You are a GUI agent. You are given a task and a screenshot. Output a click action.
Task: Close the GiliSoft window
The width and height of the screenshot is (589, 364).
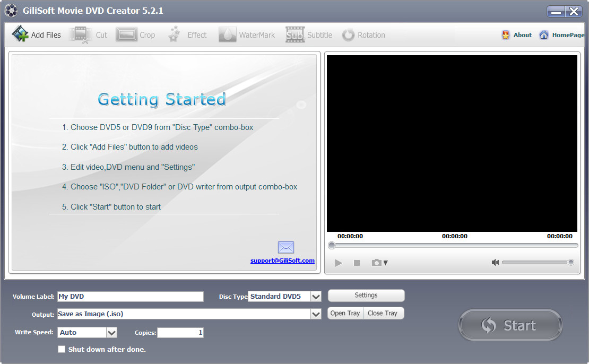[x=574, y=12]
